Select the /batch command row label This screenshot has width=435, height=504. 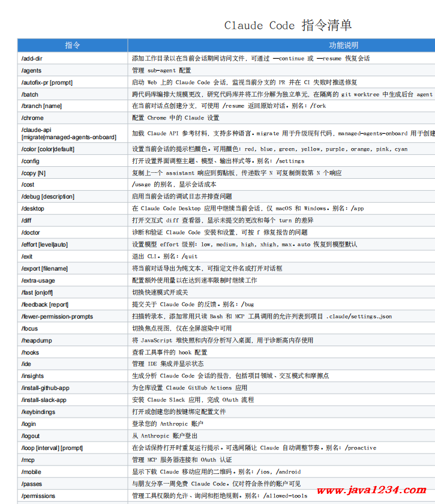point(29,95)
